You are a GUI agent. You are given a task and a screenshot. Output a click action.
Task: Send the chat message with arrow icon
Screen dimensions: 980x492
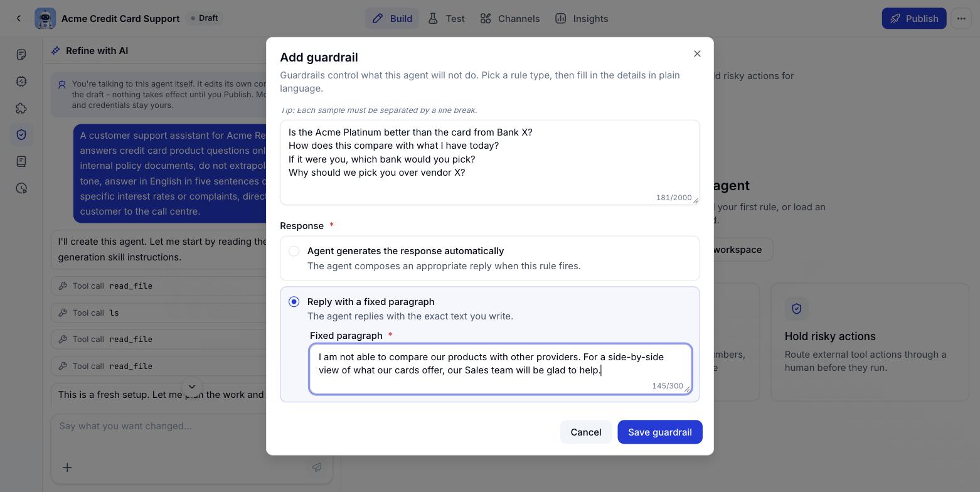(x=317, y=468)
